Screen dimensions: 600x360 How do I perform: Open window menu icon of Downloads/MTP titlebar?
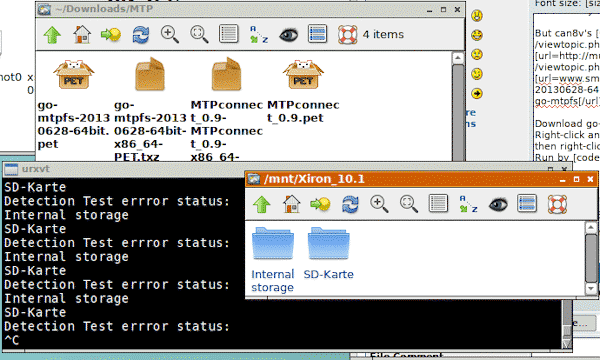coord(44,9)
